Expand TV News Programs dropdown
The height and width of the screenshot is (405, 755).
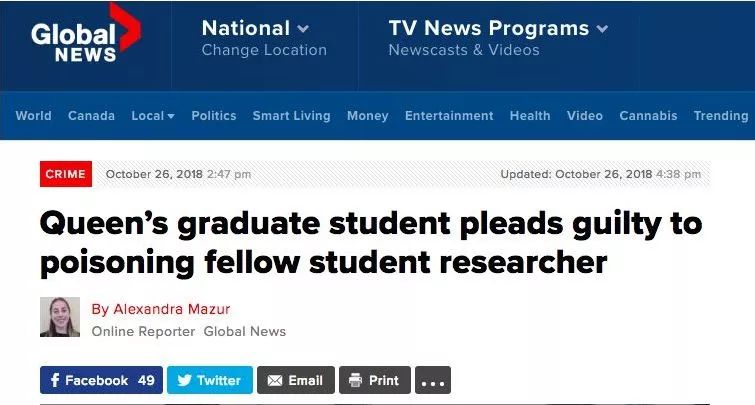click(x=498, y=28)
